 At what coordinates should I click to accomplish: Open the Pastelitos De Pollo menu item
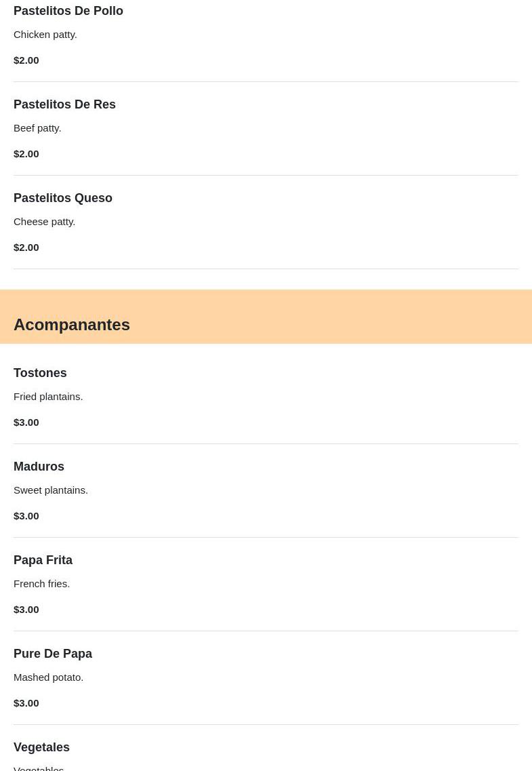point(68,11)
